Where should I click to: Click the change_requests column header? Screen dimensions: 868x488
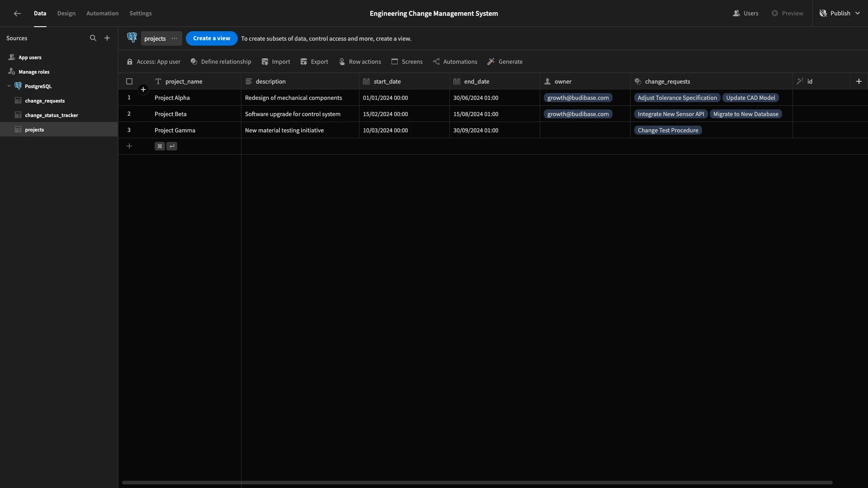pos(712,82)
